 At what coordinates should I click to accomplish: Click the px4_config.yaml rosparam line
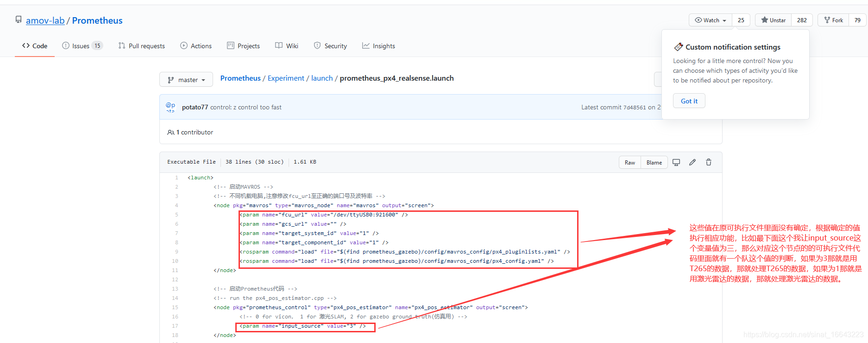tap(396, 261)
